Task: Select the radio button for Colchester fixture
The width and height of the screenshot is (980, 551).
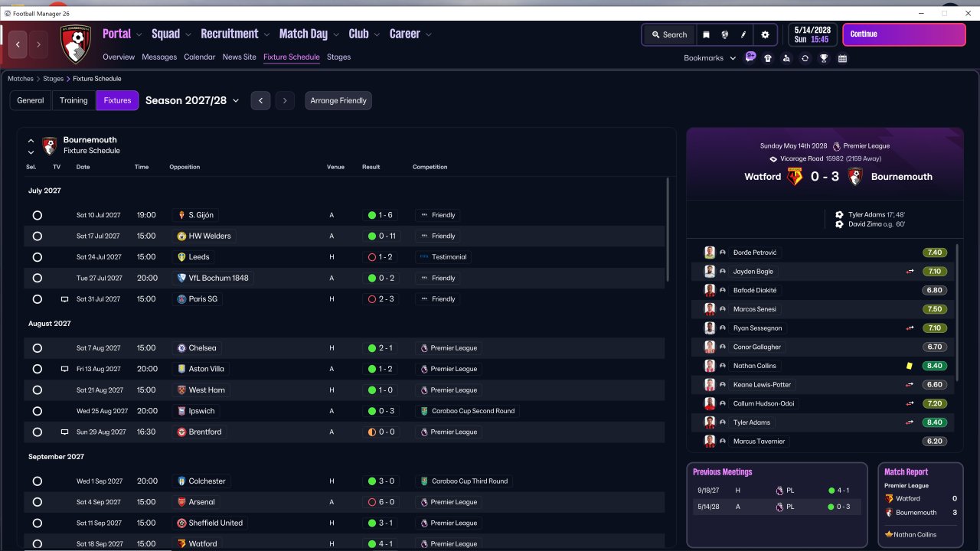Action: [x=37, y=481]
